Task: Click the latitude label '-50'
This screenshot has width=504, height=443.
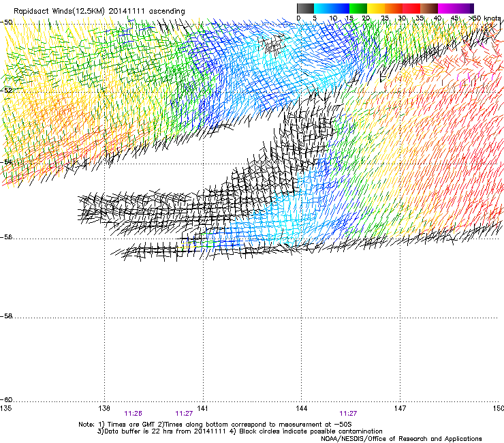Action: [x=6, y=22]
